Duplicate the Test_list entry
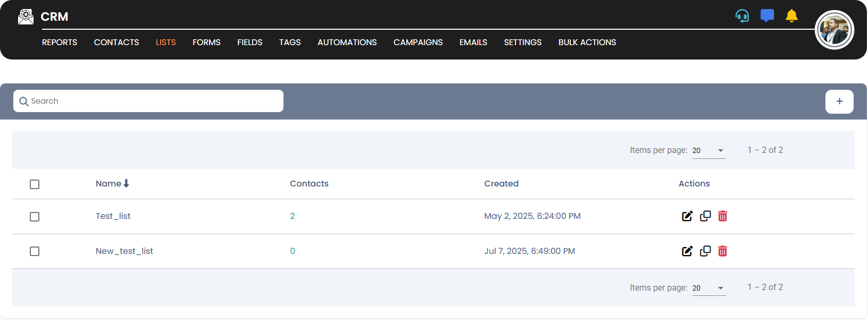This screenshot has width=868, height=323. 705,216
